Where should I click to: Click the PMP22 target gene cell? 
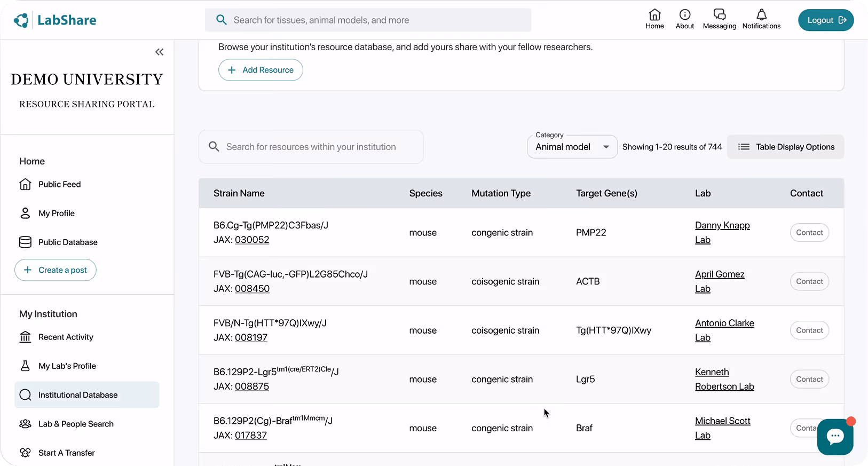[x=591, y=233]
